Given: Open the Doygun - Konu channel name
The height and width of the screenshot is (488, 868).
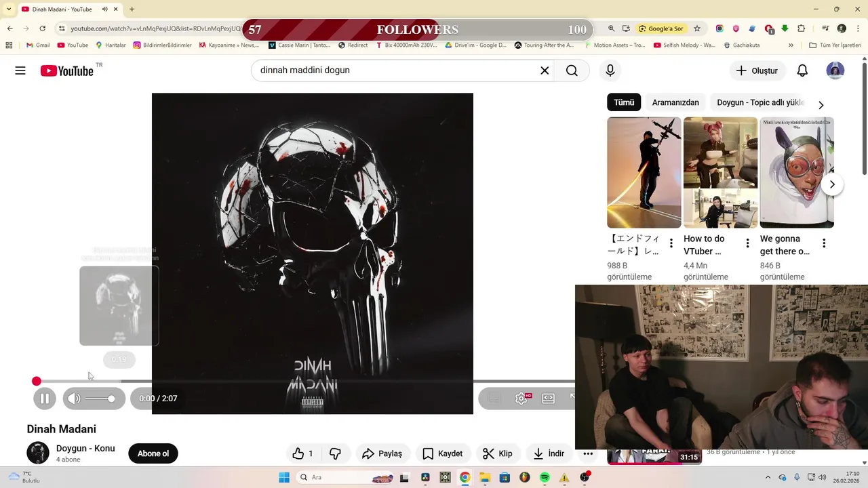Looking at the screenshot, I should pos(85,448).
